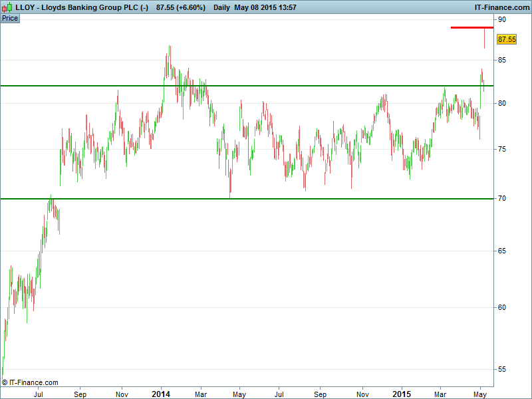Open the IT-Finance.com link in the header
This screenshot has height=399, width=532.
tap(493, 7)
